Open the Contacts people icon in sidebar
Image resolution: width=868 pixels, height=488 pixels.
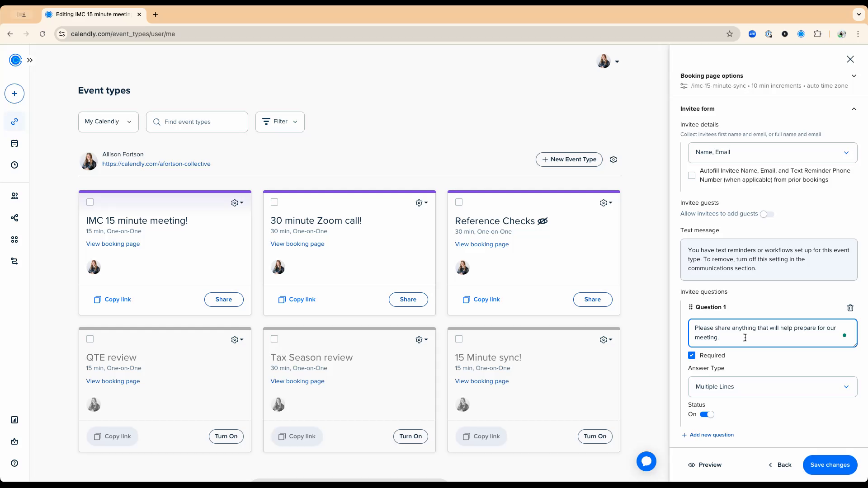coord(14,196)
